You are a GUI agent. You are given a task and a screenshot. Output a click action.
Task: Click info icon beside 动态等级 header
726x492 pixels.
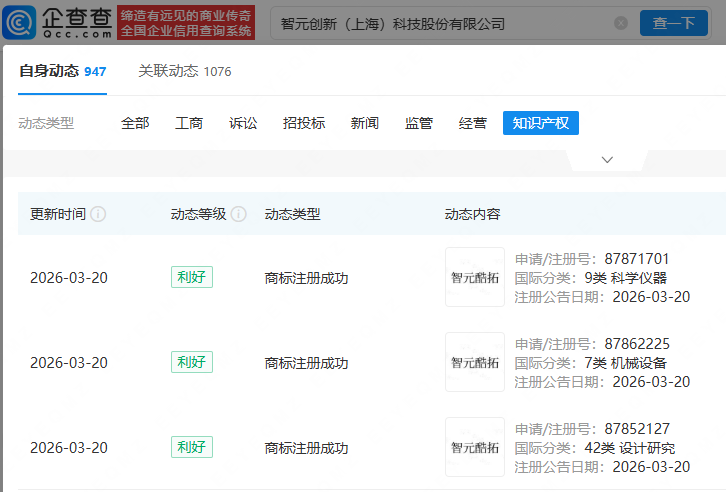pos(239,214)
